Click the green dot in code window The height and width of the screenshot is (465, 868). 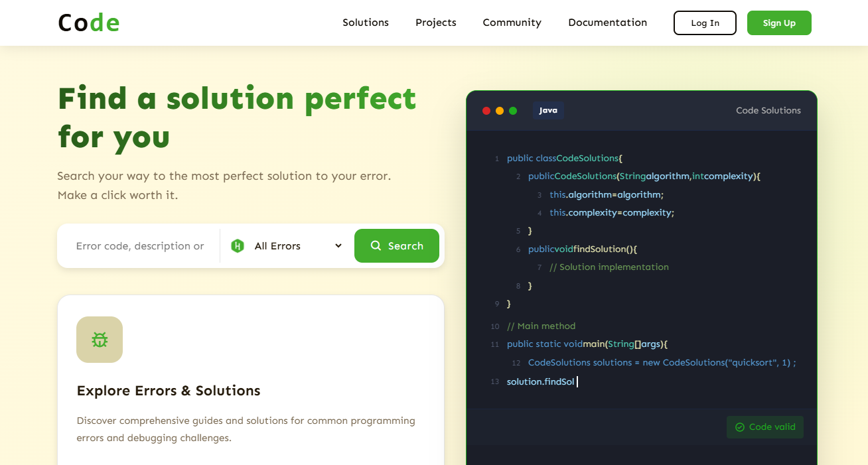513,111
